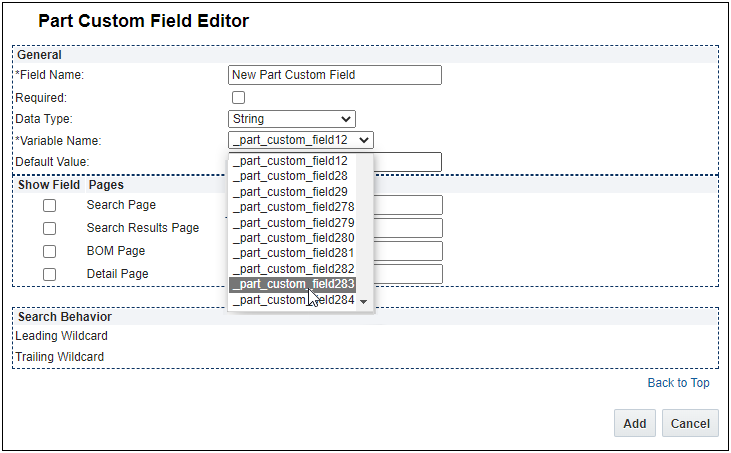
Task: Enable Show Field for Detail Page
Action: [x=49, y=275]
